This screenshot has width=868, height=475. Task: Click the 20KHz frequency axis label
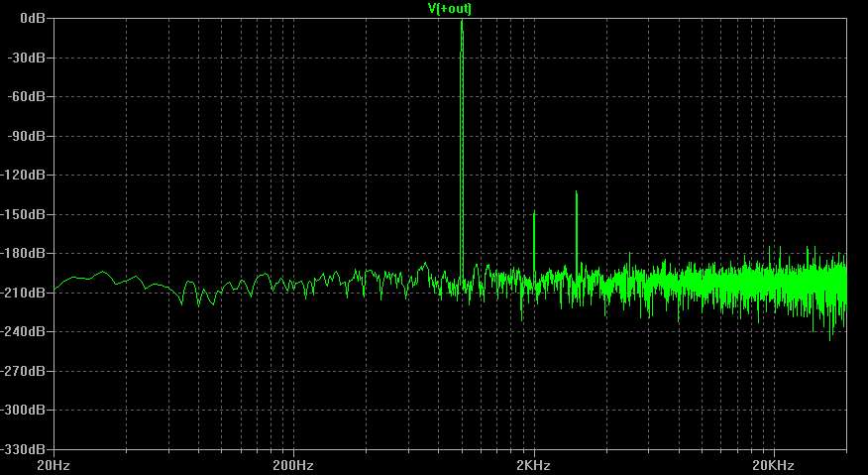click(x=773, y=464)
